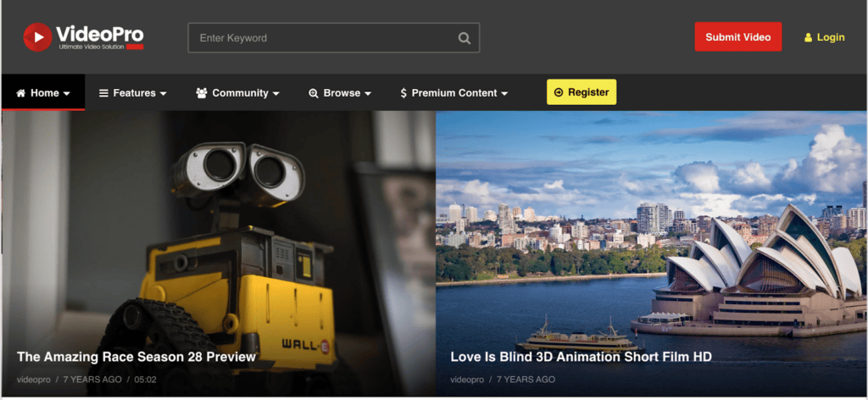868x400 pixels.
Task: Click the VideoPro red play logo
Action: coord(37,37)
